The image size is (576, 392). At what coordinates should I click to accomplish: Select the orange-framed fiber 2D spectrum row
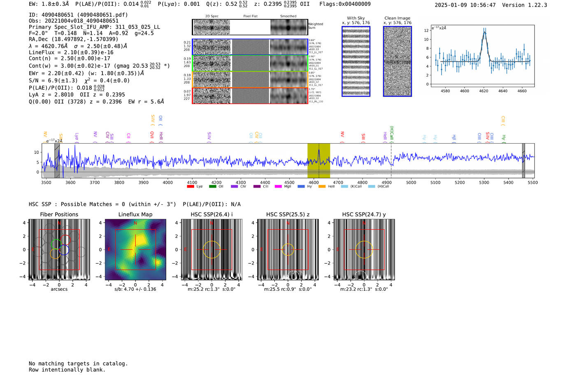(250, 79)
